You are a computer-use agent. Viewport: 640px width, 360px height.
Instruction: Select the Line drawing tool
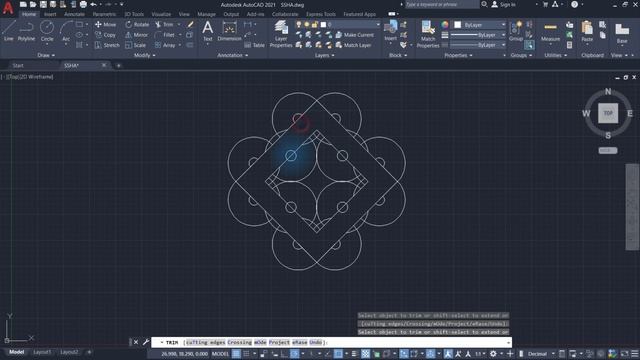9,31
